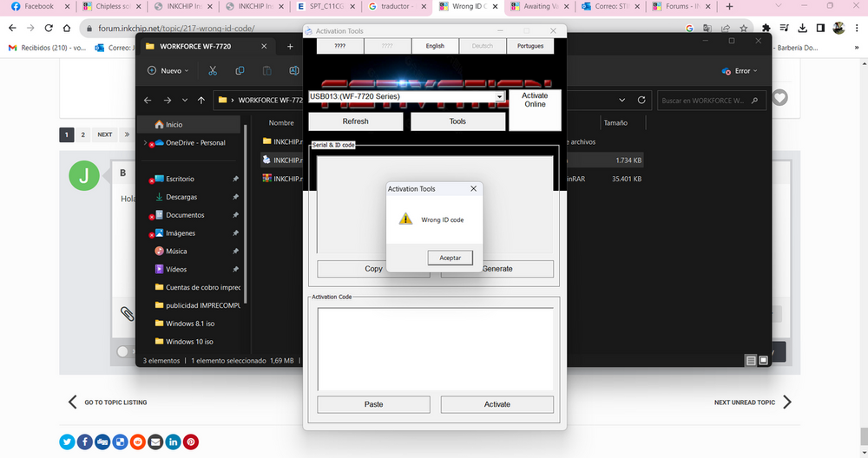868x458 pixels.
Task: Share via the email envelope icon
Action: [x=155, y=442]
